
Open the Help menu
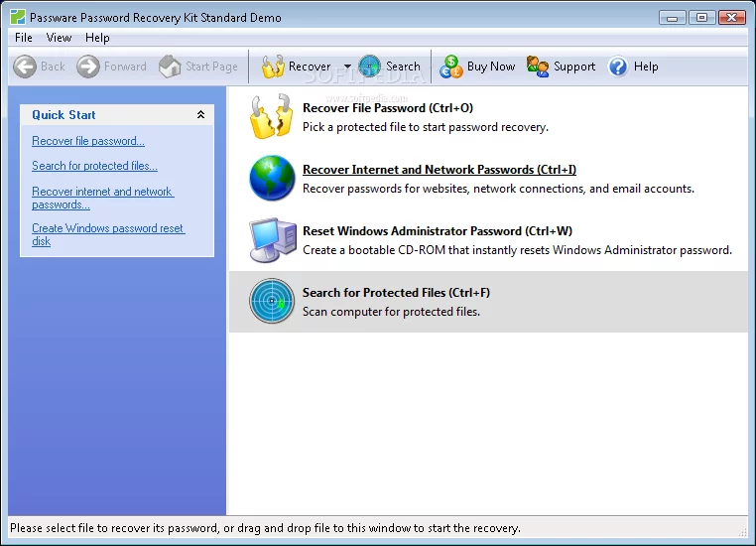pyautogui.click(x=97, y=38)
